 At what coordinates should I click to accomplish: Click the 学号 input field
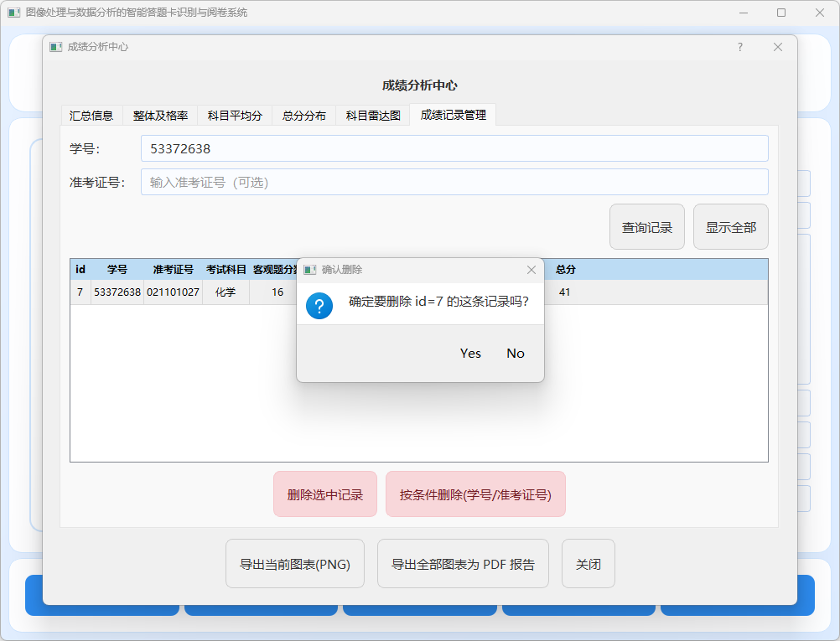[x=454, y=148]
